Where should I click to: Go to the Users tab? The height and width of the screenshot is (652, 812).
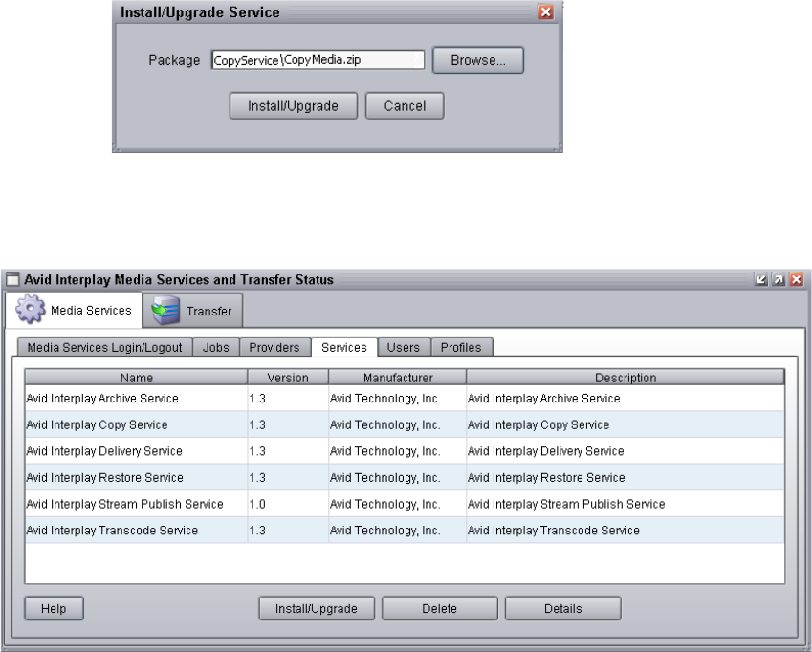pos(404,347)
